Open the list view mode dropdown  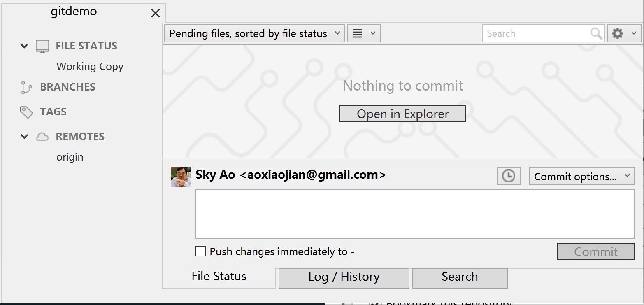364,33
